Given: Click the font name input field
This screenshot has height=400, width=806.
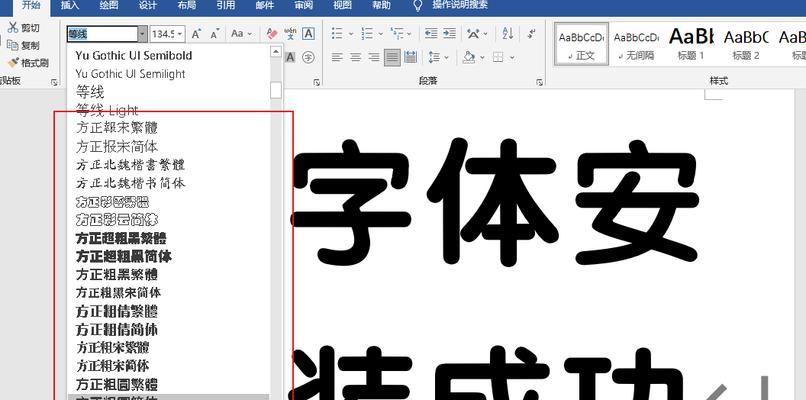Looking at the screenshot, I should [x=102, y=34].
